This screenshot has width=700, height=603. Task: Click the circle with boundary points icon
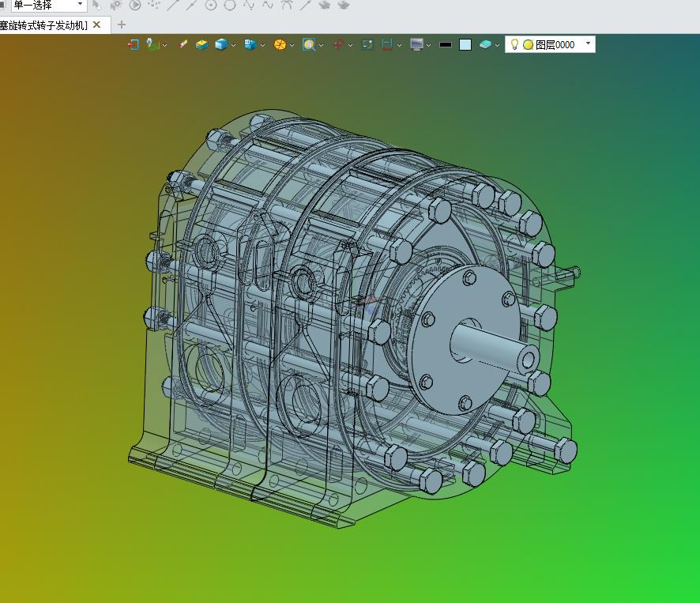pyautogui.click(x=229, y=5)
